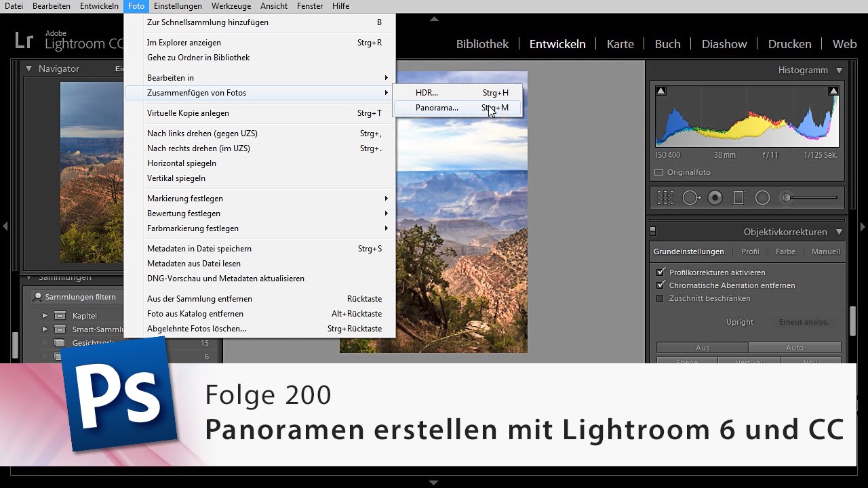Select the radial filter tool icon

[x=763, y=198]
